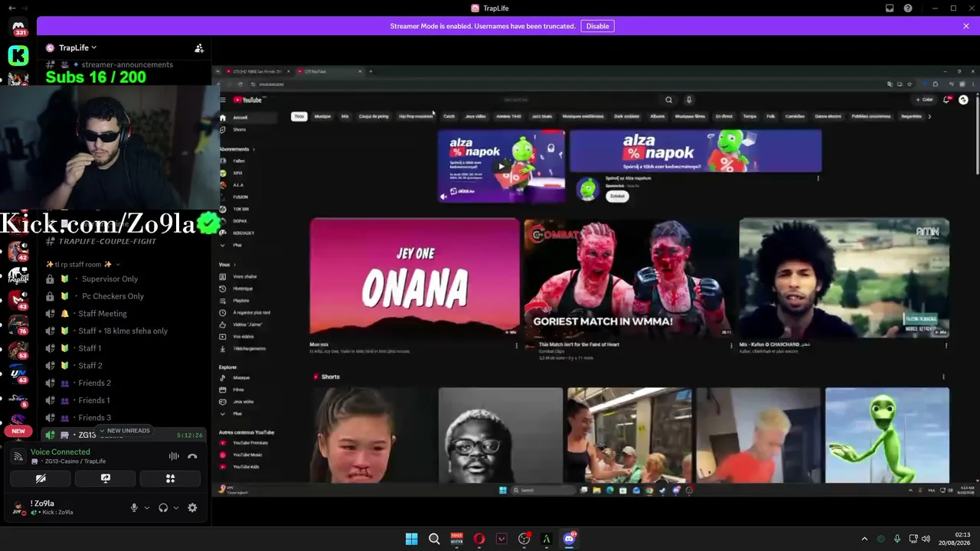Open the Windows Start menu

click(411, 539)
